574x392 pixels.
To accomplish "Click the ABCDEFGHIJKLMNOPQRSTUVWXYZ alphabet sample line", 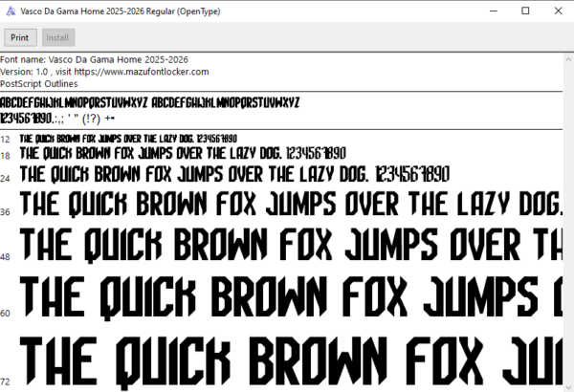I will [150, 102].
